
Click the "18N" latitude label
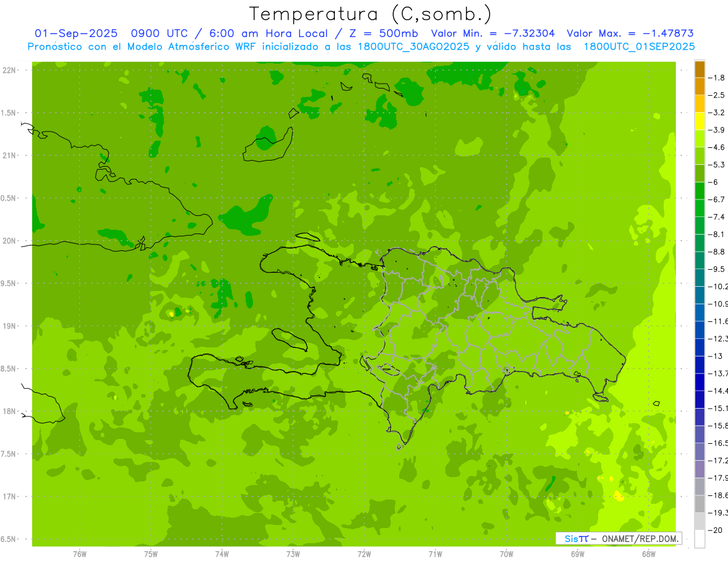click(10, 411)
